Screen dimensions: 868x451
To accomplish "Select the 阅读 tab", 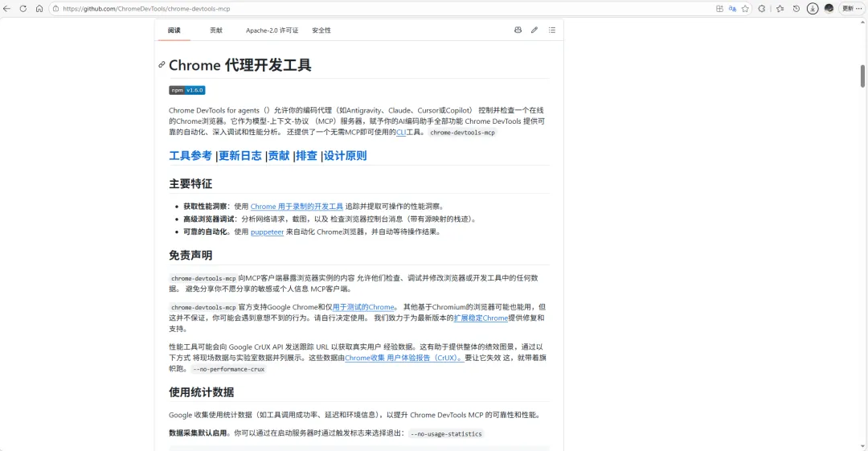I will coord(174,31).
